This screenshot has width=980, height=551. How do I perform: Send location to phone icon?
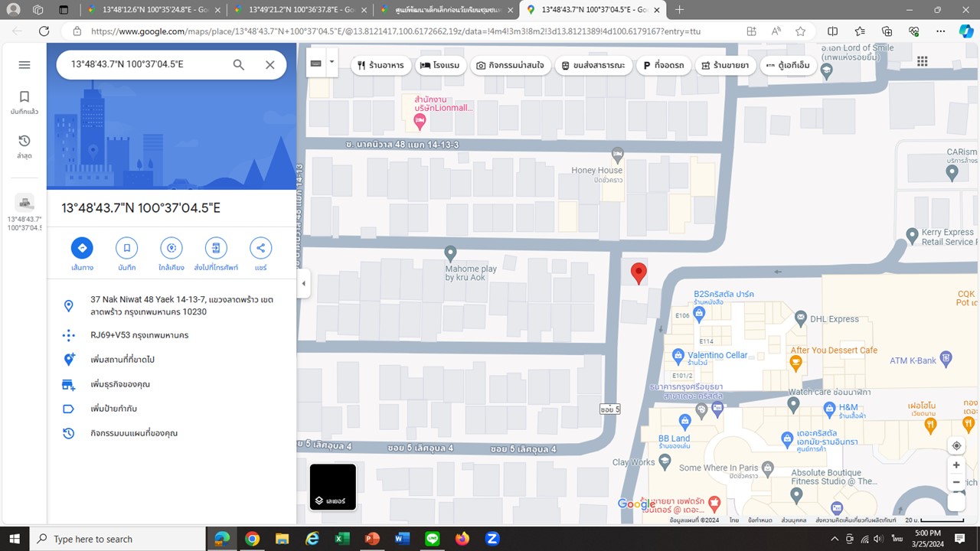[216, 248]
